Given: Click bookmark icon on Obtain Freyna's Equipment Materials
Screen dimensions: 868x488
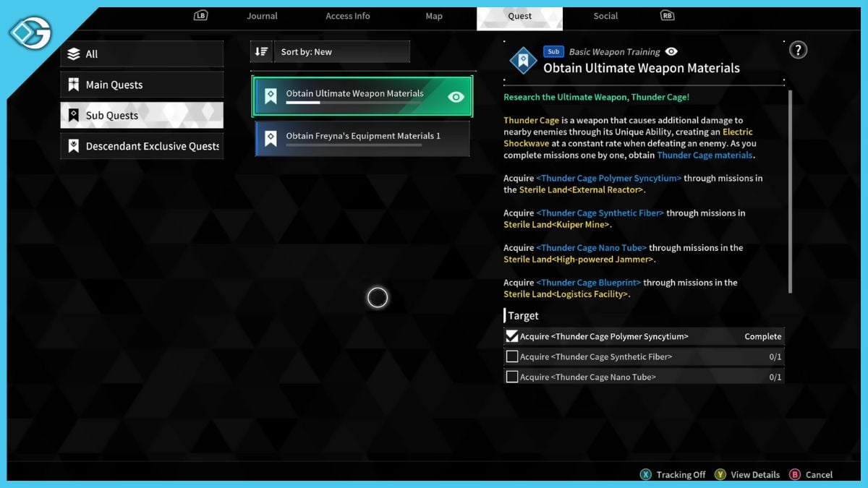Looking at the screenshot, I should [271, 138].
